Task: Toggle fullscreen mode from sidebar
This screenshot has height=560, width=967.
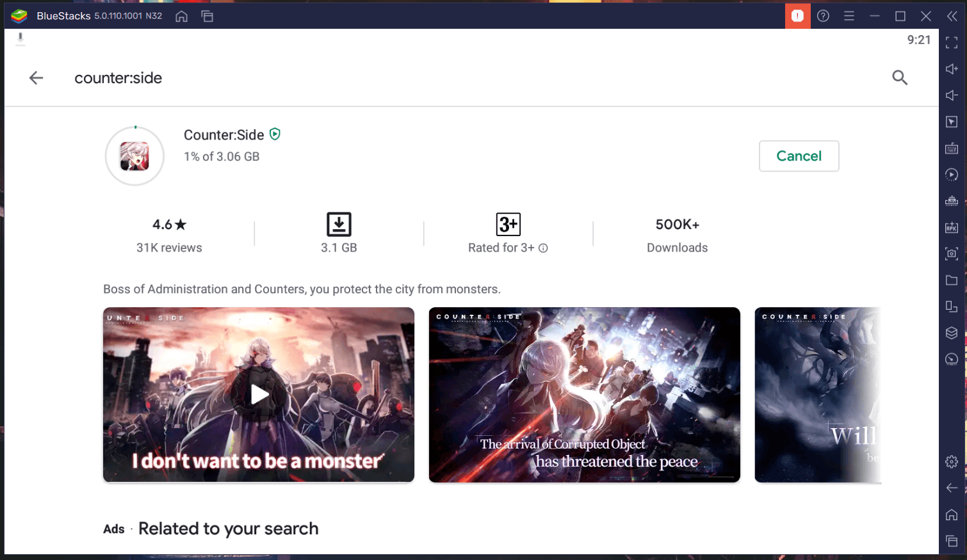Action: click(x=952, y=43)
